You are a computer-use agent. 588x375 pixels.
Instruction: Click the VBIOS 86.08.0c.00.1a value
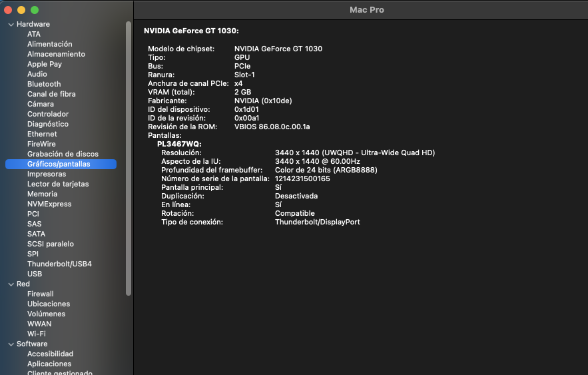(272, 127)
